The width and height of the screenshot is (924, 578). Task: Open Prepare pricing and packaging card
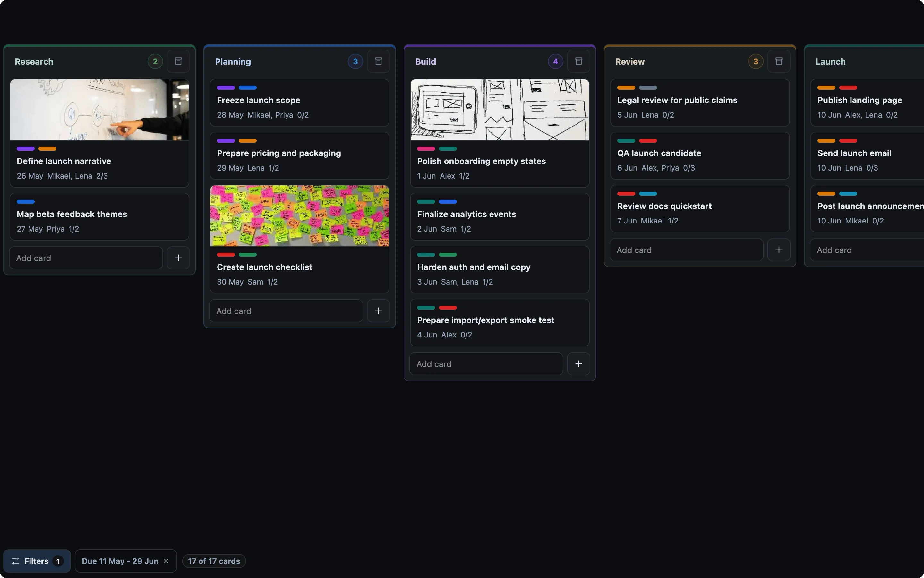300,156
